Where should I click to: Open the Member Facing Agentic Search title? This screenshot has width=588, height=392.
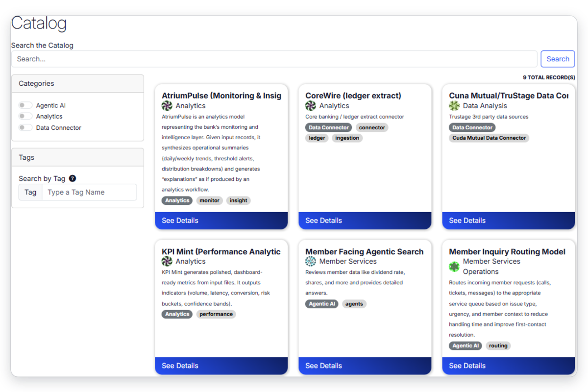[x=364, y=251]
